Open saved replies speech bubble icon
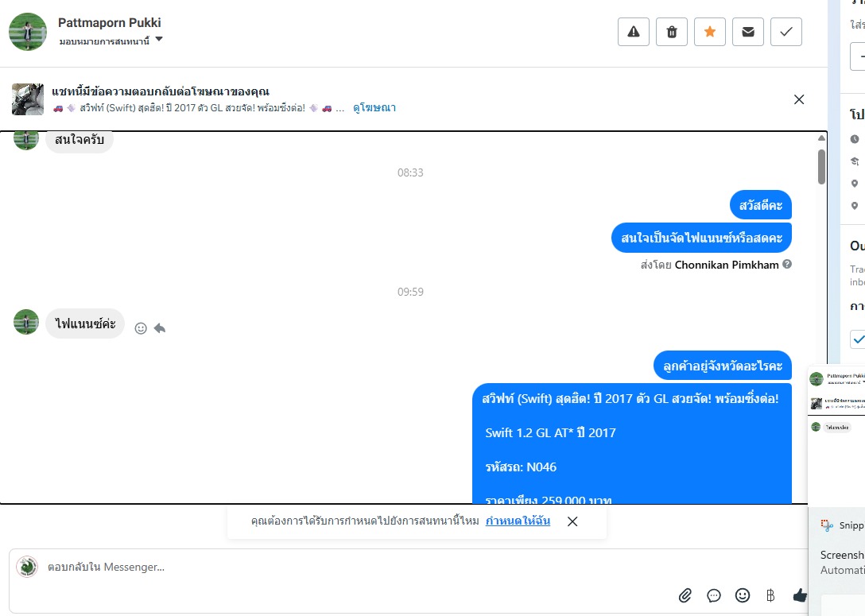 [714, 595]
